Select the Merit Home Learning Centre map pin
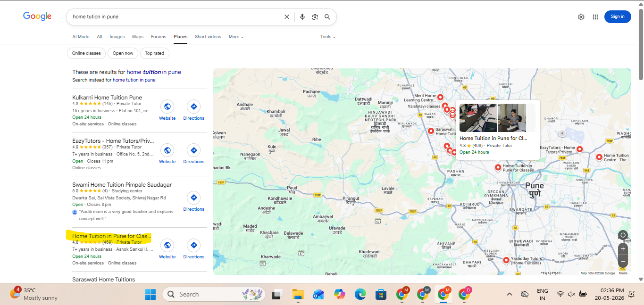 440,97
